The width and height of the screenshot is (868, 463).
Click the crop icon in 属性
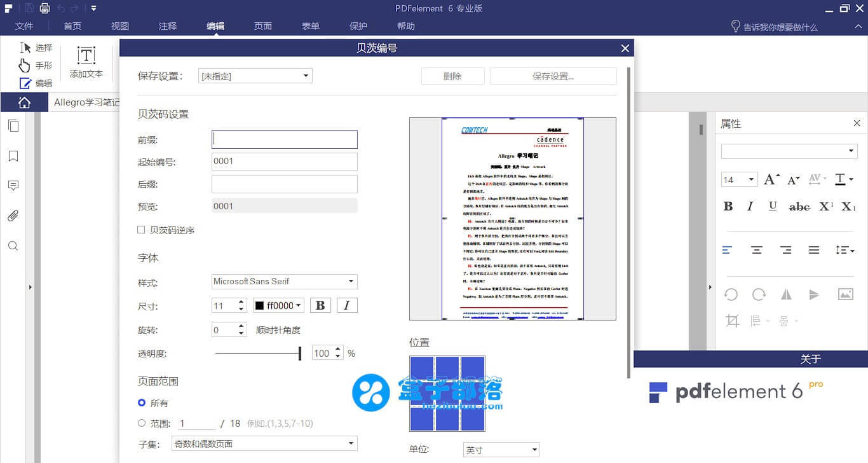[733, 321]
